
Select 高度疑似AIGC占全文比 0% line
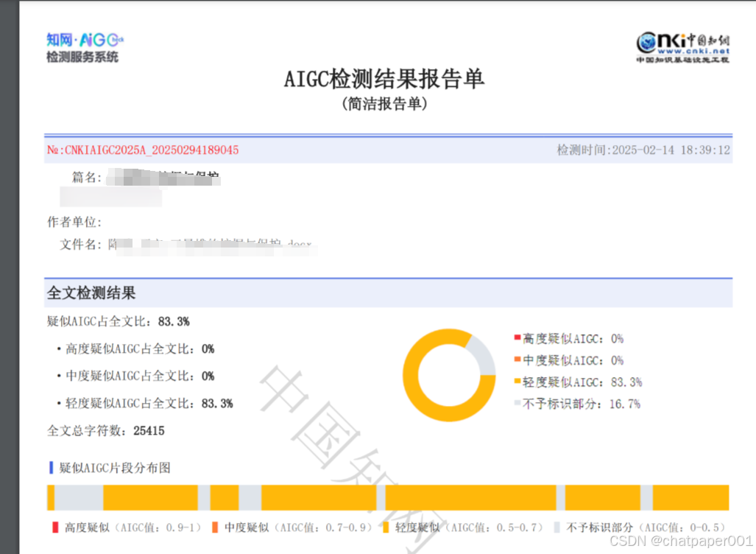pyautogui.click(x=140, y=349)
